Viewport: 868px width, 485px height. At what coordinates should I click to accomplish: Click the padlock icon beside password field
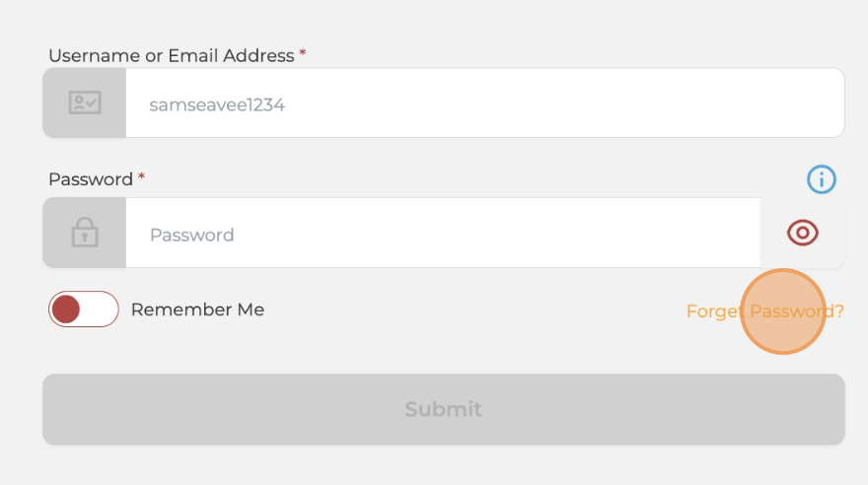tap(85, 233)
